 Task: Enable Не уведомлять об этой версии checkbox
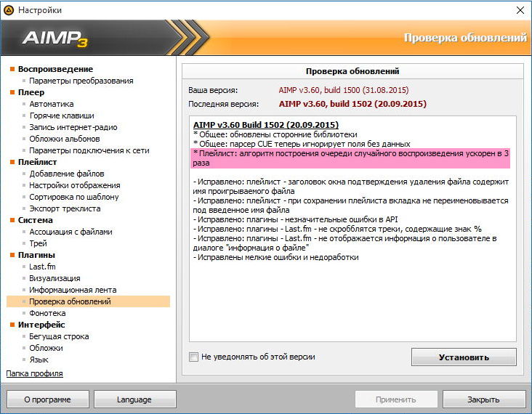tap(193, 357)
